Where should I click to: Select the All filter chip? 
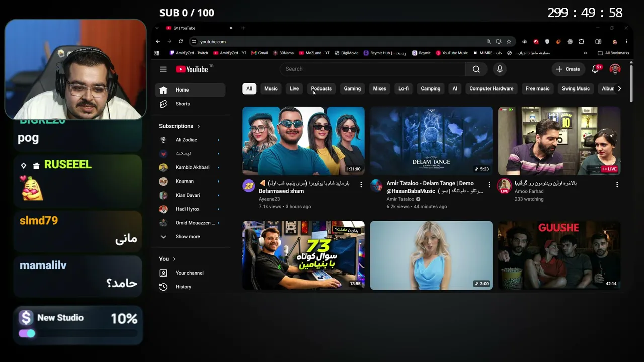[x=249, y=88]
